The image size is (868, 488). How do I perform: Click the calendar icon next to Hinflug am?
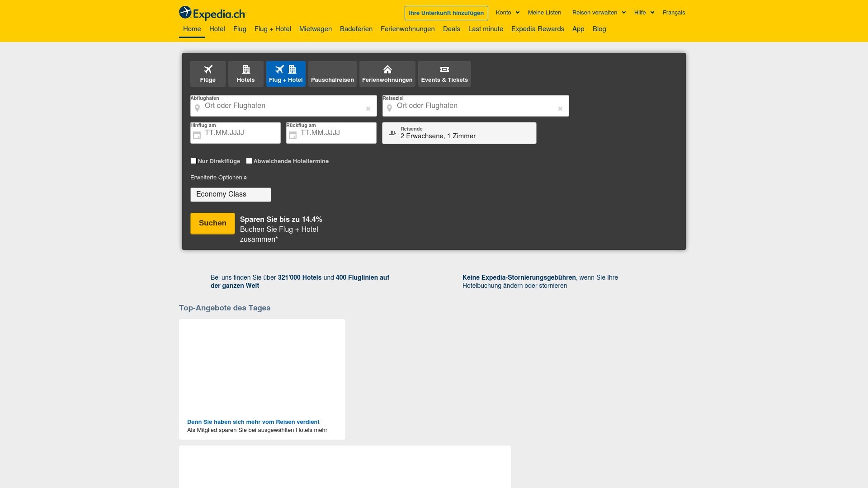pos(197,135)
